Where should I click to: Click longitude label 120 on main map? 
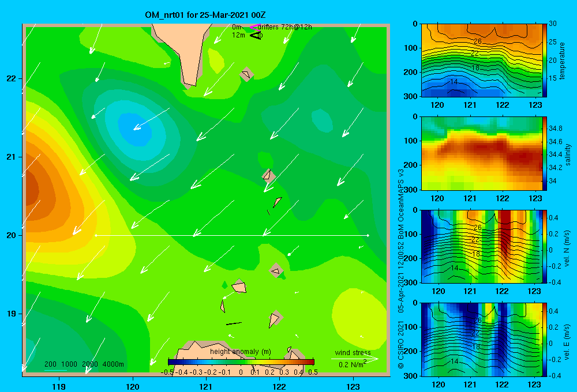133,386
